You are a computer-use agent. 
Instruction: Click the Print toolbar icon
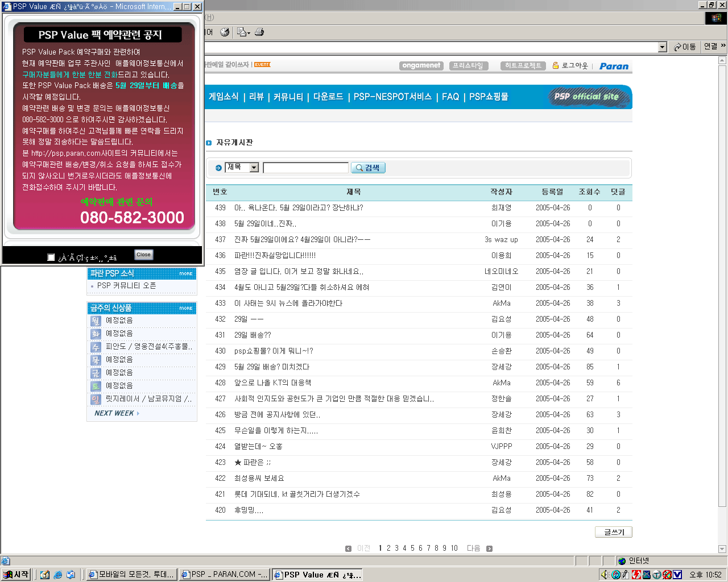[x=259, y=32]
